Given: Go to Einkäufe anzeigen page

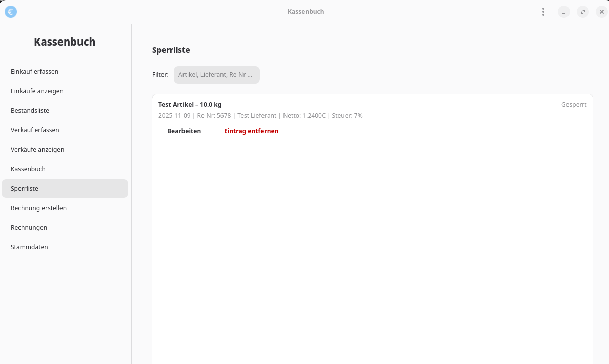Looking at the screenshot, I should tap(37, 91).
